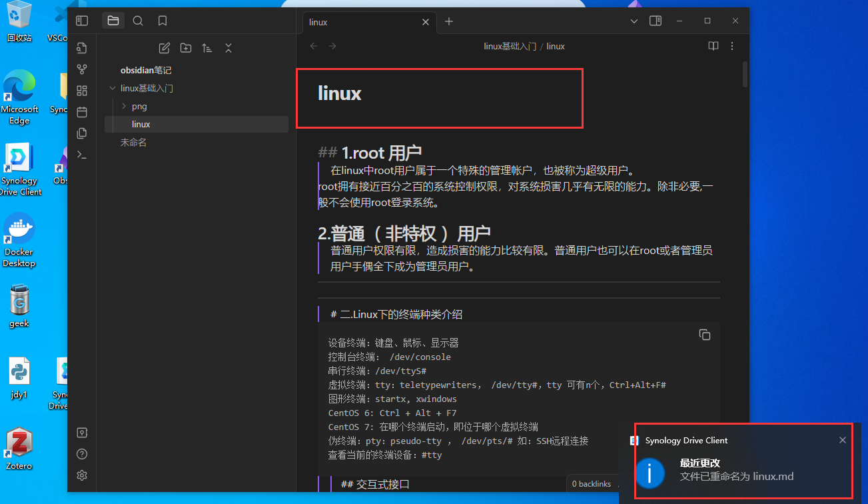Create a new note in file explorer
Viewport: 868px width, 504px height.
[x=165, y=48]
